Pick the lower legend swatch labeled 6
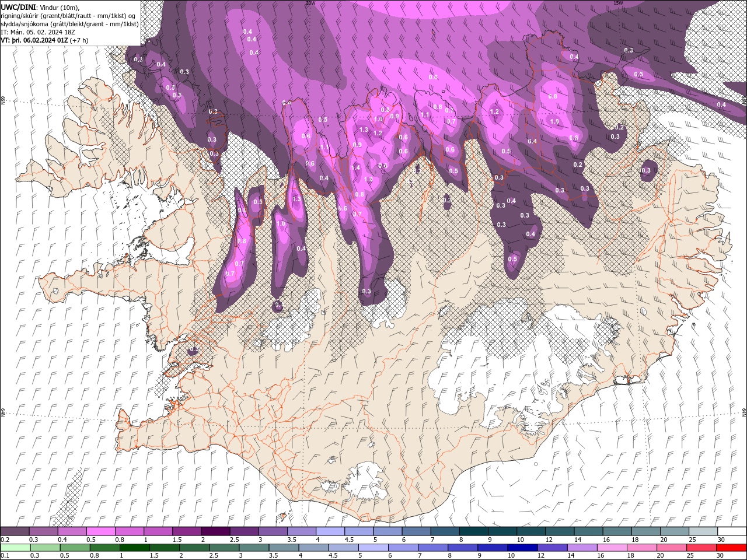Image resolution: width=747 pixels, height=560 pixels. pyautogui.click(x=403, y=548)
